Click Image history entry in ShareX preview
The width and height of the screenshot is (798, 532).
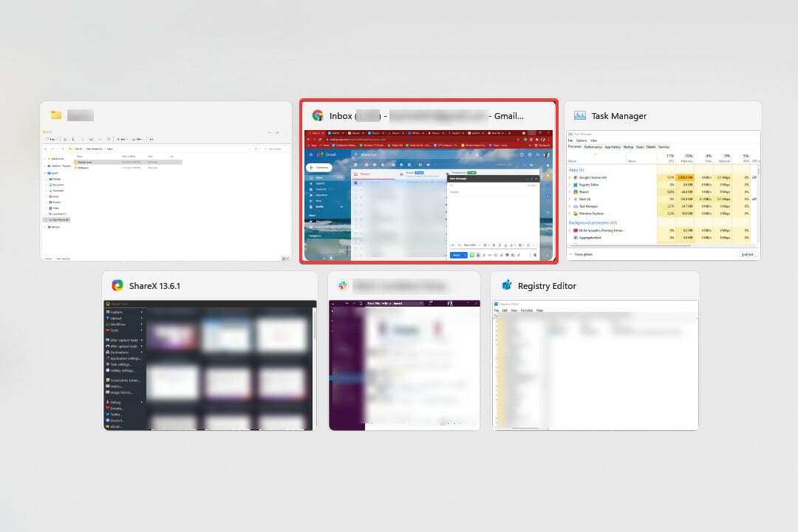pyautogui.click(x=123, y=392)
